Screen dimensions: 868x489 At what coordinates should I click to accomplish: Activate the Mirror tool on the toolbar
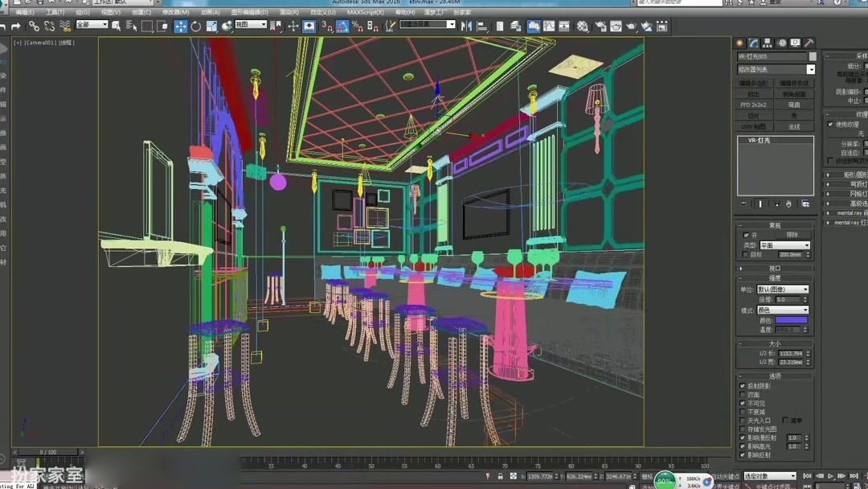[x=468, y=27]
